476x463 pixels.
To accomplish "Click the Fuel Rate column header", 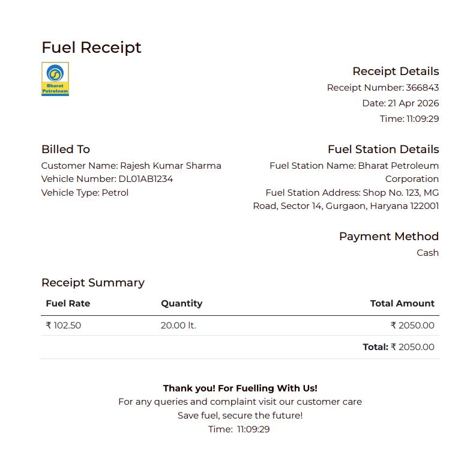I will click(x=68, y=303).
